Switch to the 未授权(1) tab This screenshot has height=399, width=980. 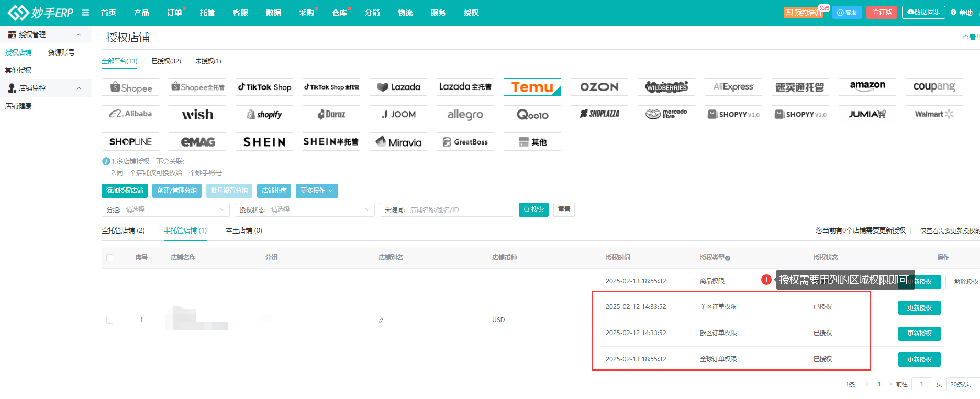pos(208,61)
